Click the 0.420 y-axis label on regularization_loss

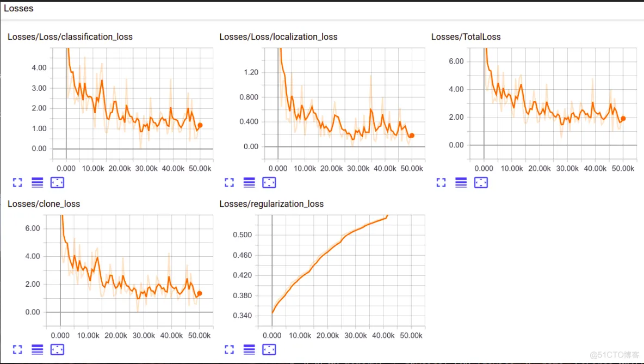[243, 275]
